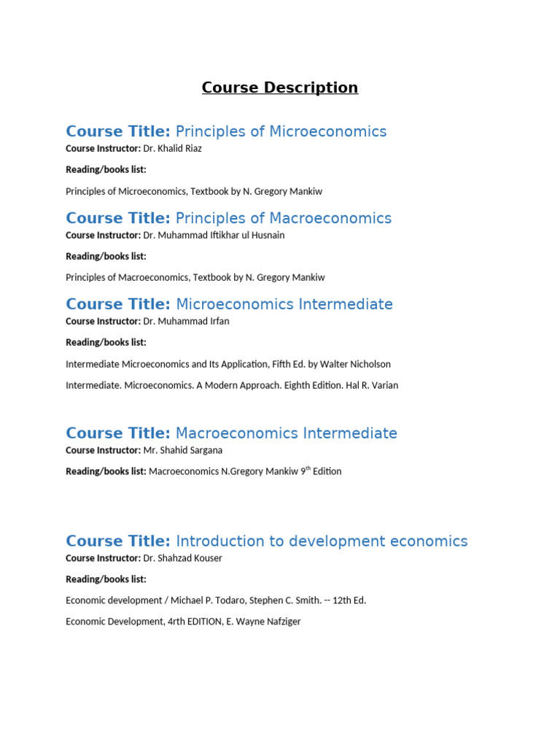Click the Todaro and Smith book entry

point(216,600)
